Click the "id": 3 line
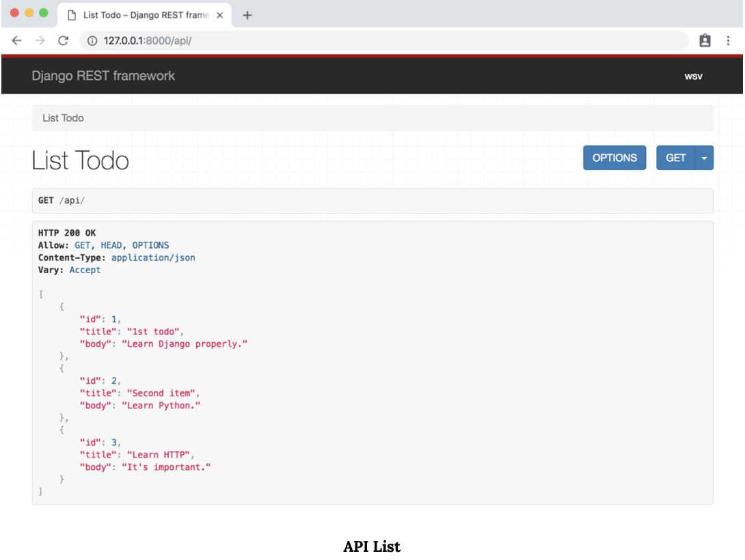 click(100, 443)
